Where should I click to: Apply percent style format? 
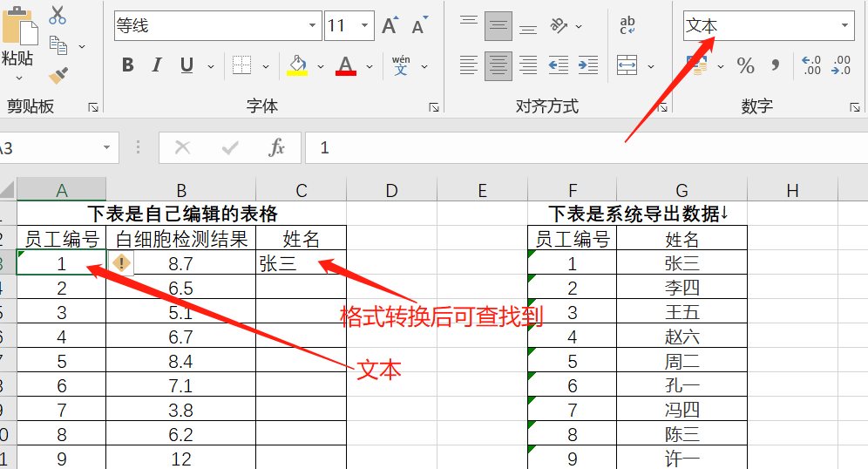746,65
